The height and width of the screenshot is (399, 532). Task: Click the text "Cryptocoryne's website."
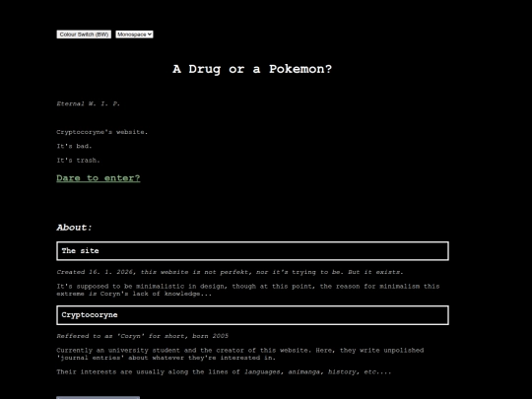102,132
